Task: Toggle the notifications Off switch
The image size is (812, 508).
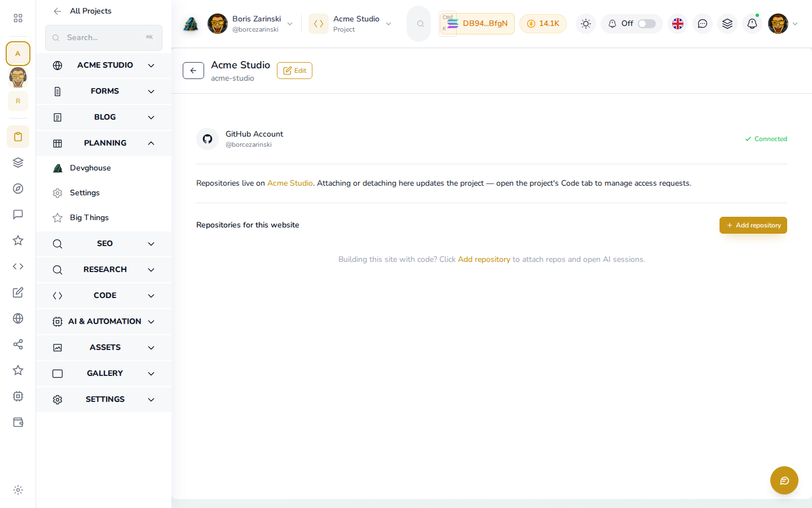Action: (646, 24)
